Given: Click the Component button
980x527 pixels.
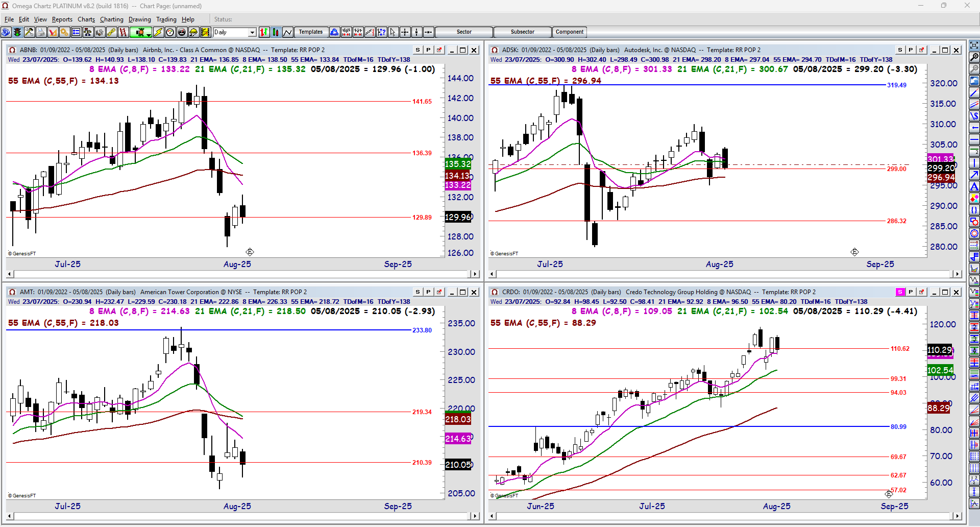Looking at the screenshot, I should [570, 32].
